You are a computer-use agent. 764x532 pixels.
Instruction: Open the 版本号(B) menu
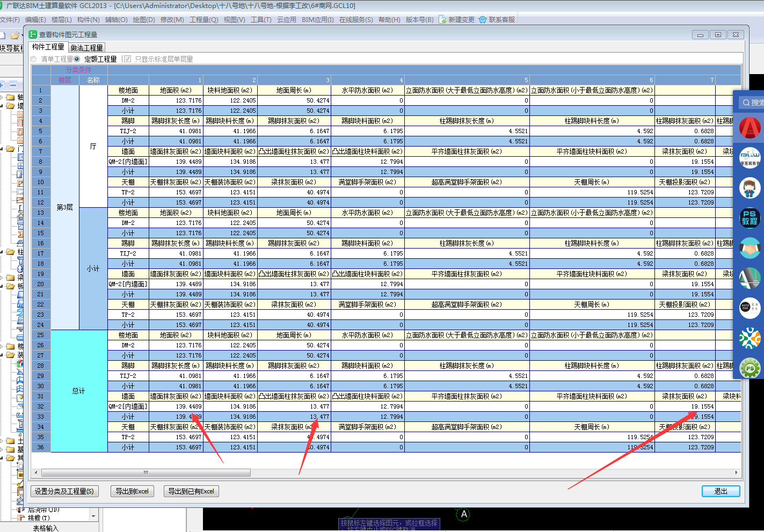[419, 20]
